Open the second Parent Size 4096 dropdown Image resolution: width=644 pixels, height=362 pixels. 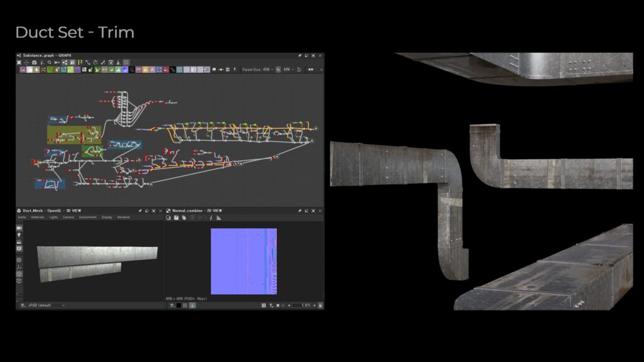click(289, 69)
